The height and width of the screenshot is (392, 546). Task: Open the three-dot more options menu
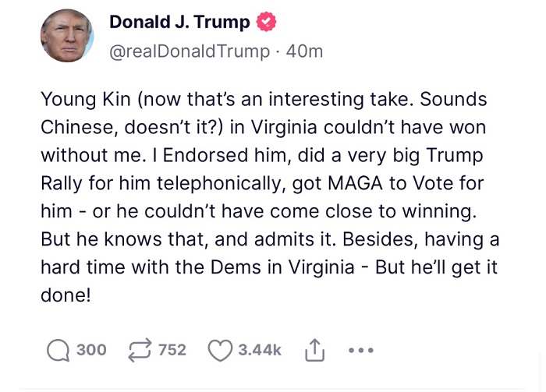point(361,351)
